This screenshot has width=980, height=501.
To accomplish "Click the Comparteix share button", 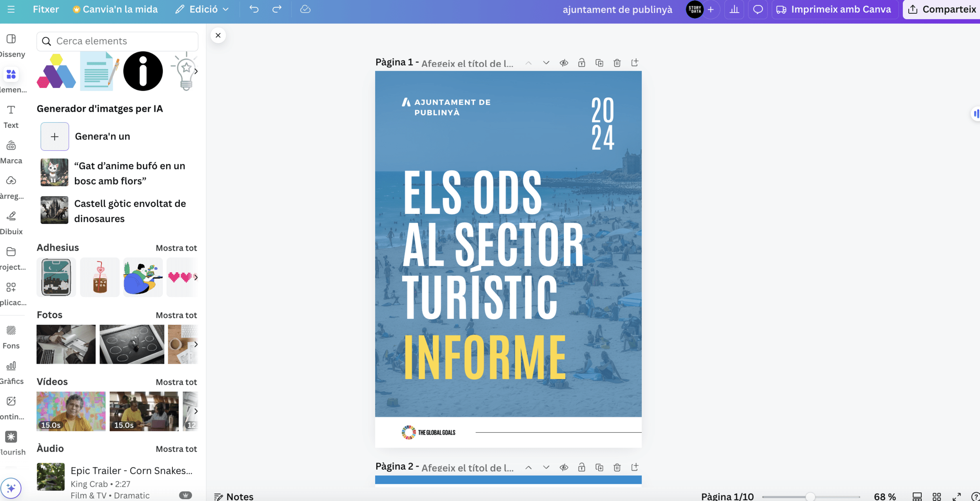I will click(942, 9).
